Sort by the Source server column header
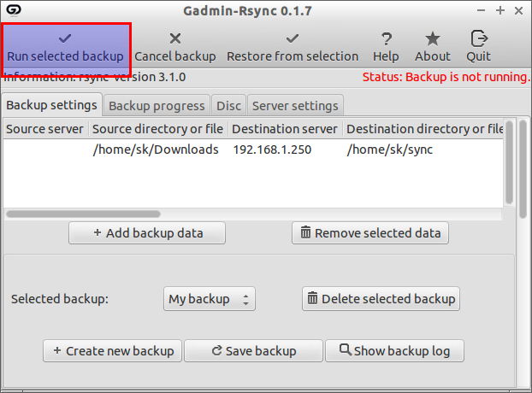The height and width of the screenshot is (393, 532). click(x=45, y=129)
